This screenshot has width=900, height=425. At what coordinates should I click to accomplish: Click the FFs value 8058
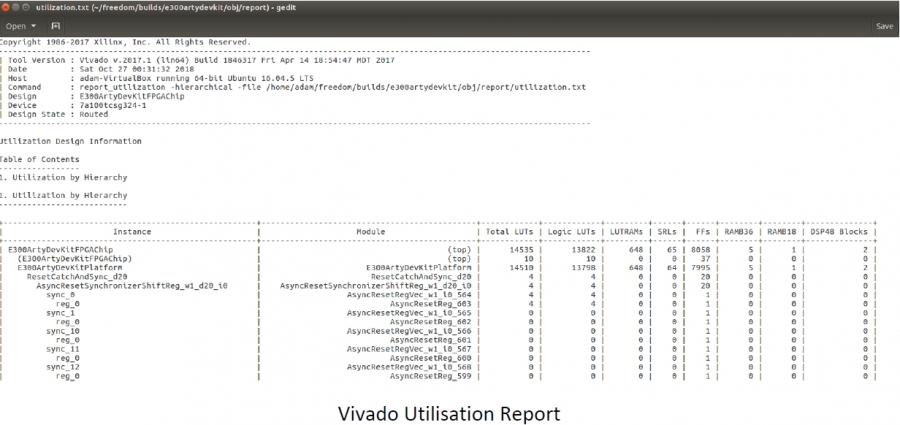click(x=701, y=250)
